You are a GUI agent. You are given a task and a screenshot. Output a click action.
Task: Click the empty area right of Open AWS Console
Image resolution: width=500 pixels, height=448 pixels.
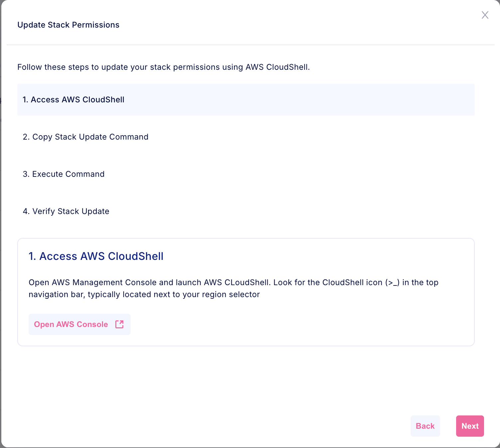coord(266,324)
